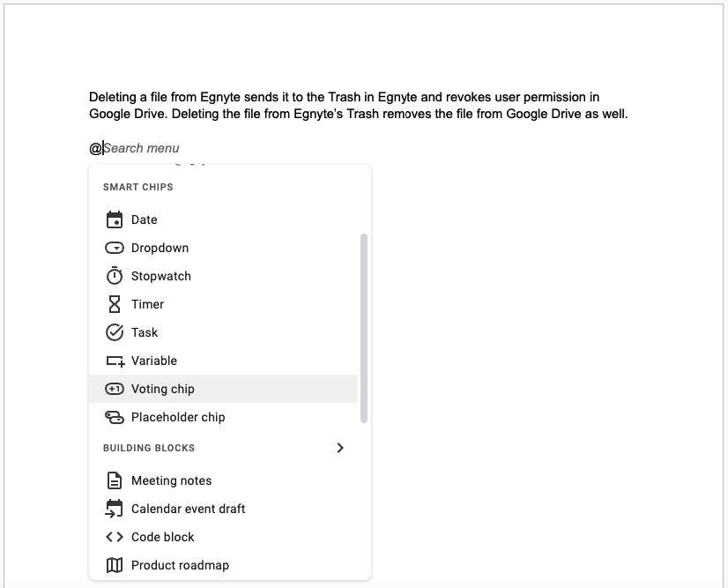Insert a Date smart chip
728x588 pixels.
point(223,220)
